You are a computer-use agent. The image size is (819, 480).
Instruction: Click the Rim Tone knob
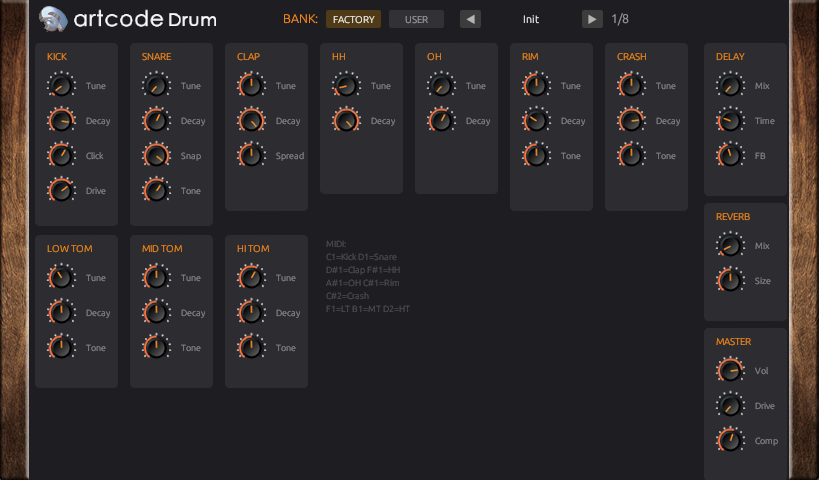(x=536, y=156)
